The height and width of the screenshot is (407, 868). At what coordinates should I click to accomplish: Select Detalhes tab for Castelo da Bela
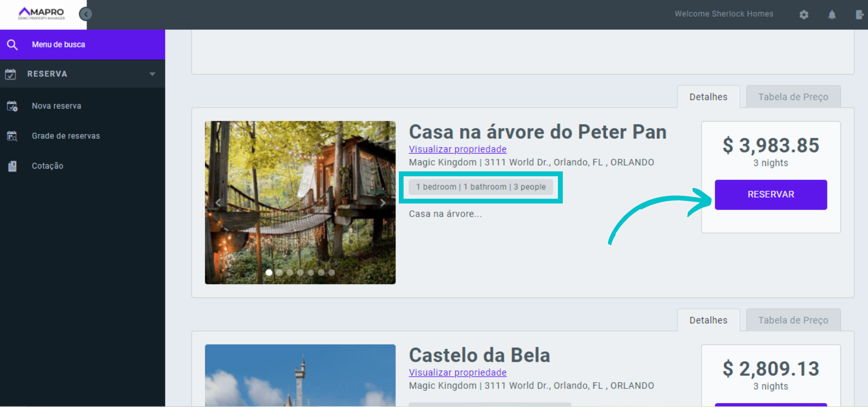(708, 320)
